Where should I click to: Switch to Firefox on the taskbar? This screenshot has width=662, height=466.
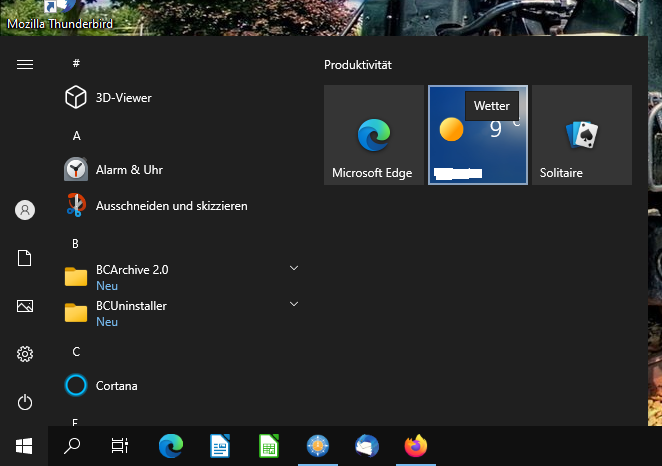(x=416, y=446)
